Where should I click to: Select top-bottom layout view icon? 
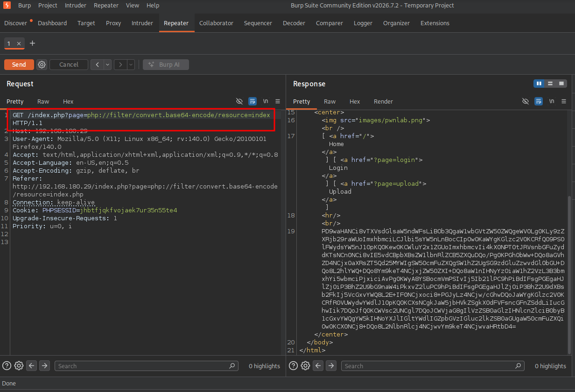pos(550,84)
